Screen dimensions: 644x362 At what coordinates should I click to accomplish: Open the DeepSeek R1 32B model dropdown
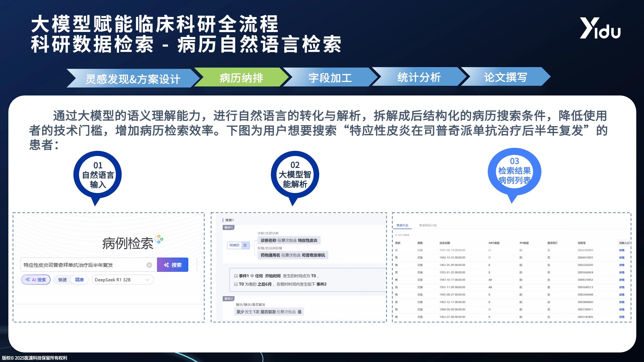click(122, 280)
